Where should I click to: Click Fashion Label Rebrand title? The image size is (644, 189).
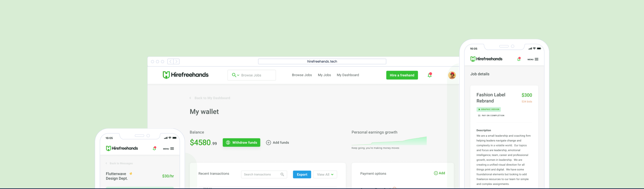491,98
